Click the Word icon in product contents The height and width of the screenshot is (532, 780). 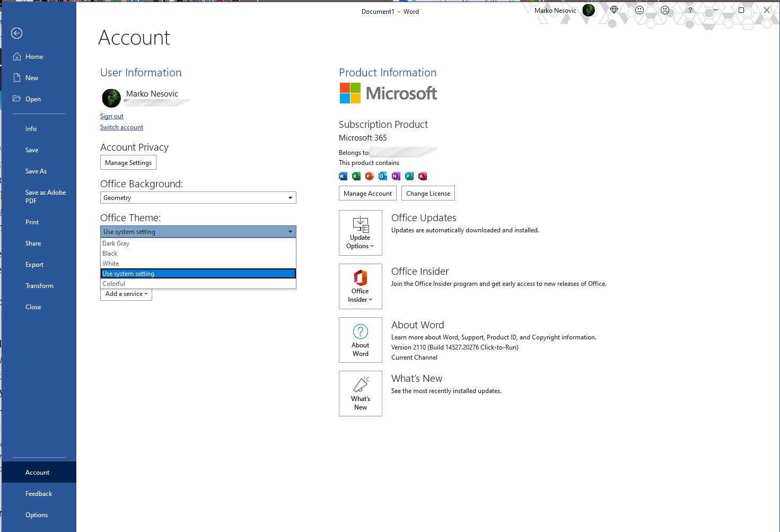343,176
